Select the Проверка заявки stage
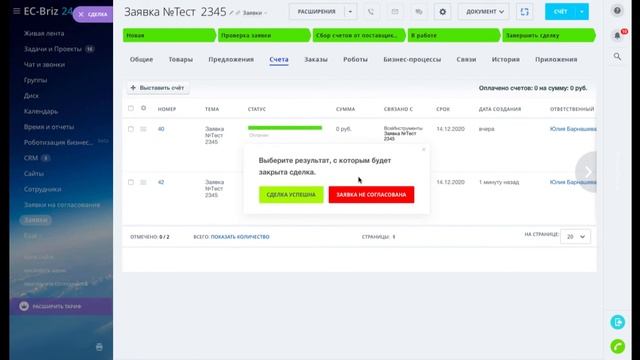 click(x=264, y=36)
